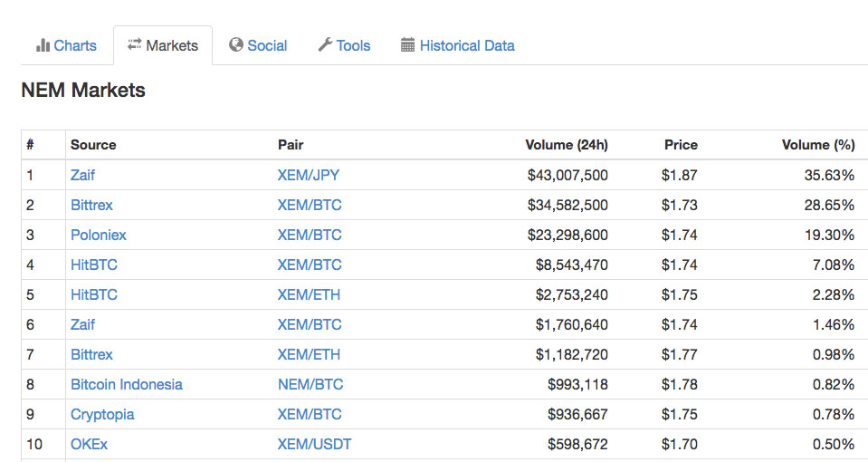Select the $1.77 price cell

(679, 354)
